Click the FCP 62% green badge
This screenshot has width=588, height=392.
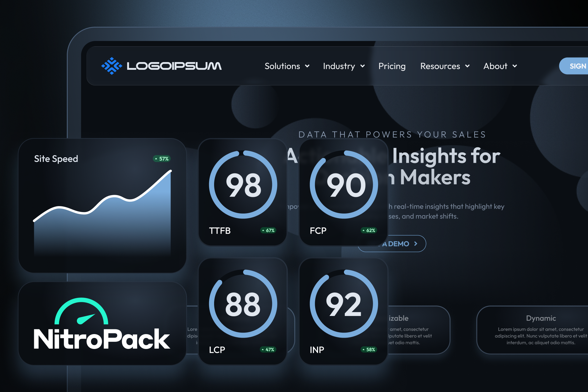tap(369, 230)
